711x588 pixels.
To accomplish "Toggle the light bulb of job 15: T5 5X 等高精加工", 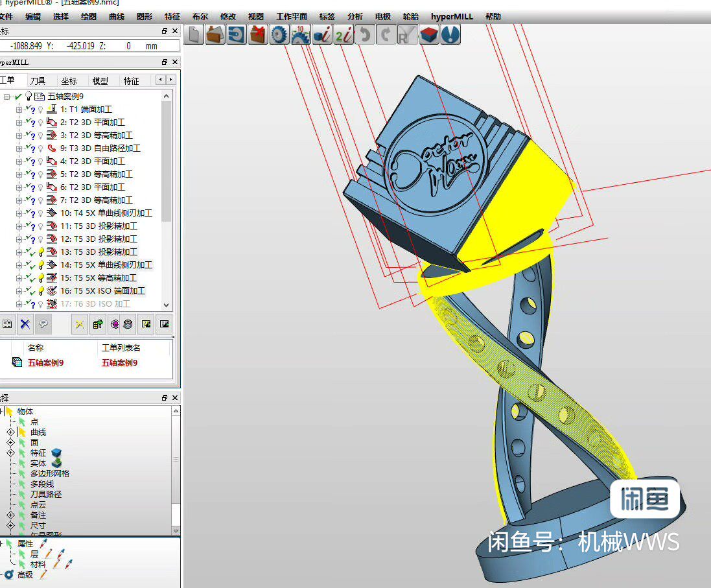I will [41, 278].
